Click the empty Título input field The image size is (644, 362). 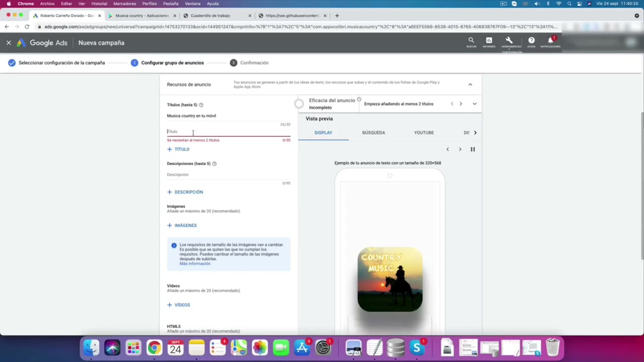tap(228, 132)
